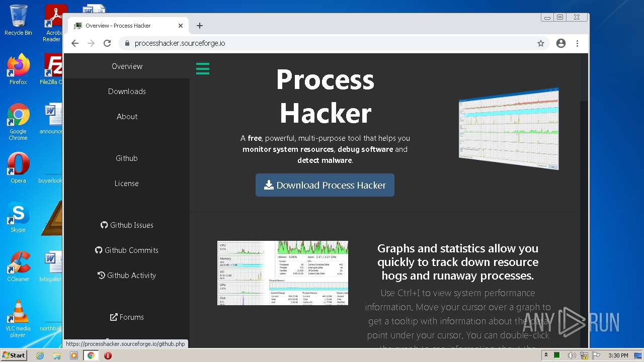Open the About sidebar item

pyautogui.click(x=127, y=117)
